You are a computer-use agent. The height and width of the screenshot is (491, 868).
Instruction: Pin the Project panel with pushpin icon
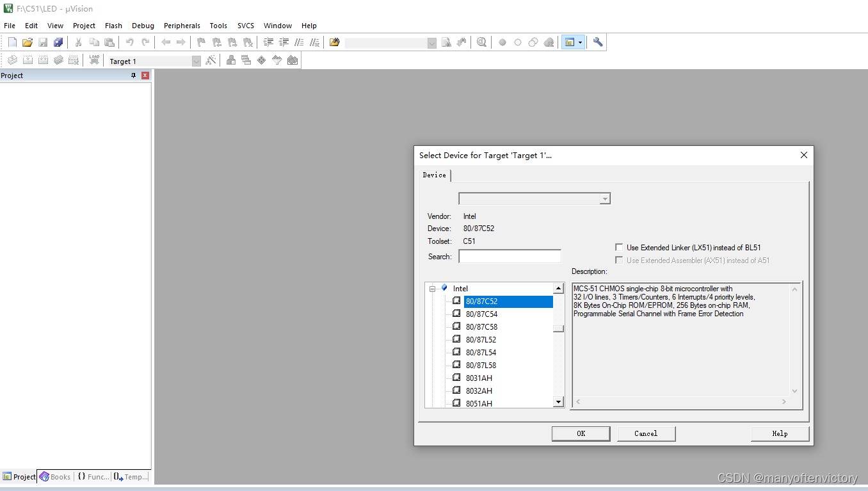pos(134,76)
